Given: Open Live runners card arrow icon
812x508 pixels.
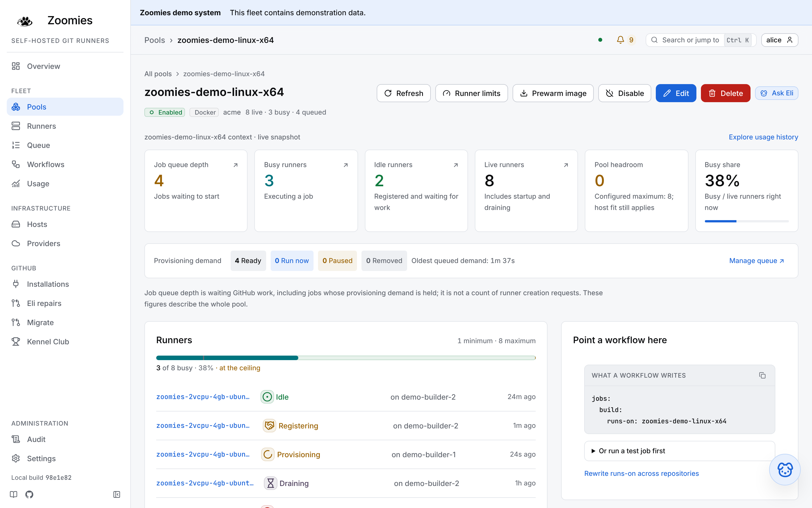Looking at the screenshot, I should 566,165.
